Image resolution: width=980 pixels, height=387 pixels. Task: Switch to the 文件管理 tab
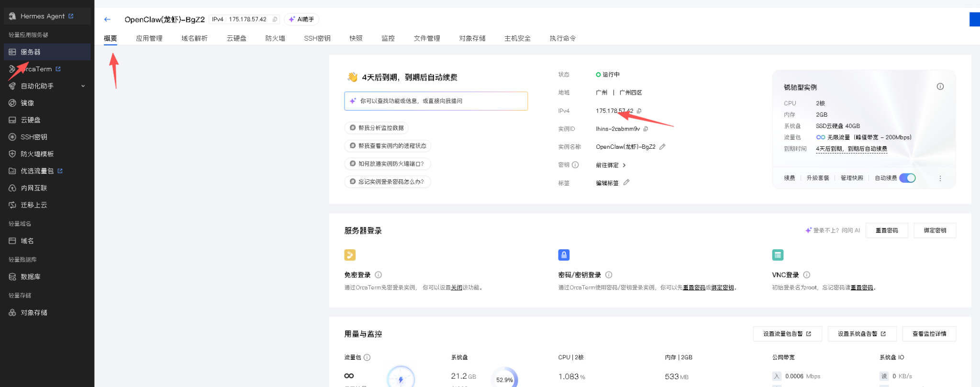(427, 38)
